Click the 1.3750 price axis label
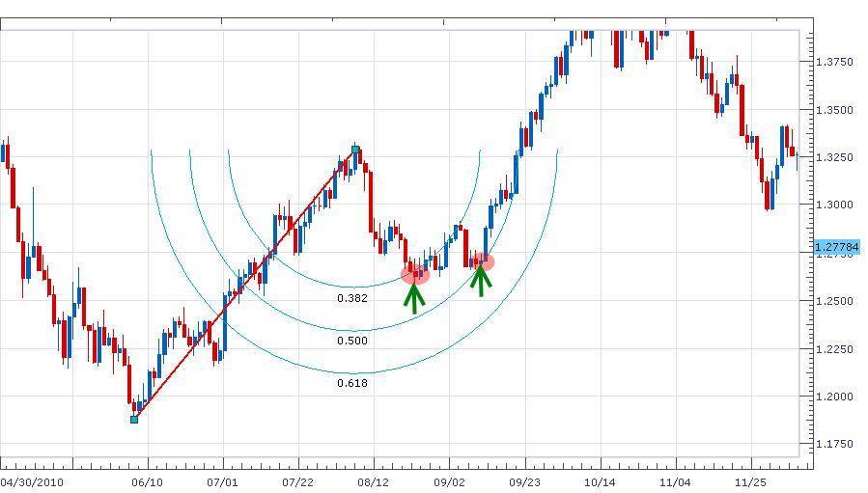 [x=834, y=62]
